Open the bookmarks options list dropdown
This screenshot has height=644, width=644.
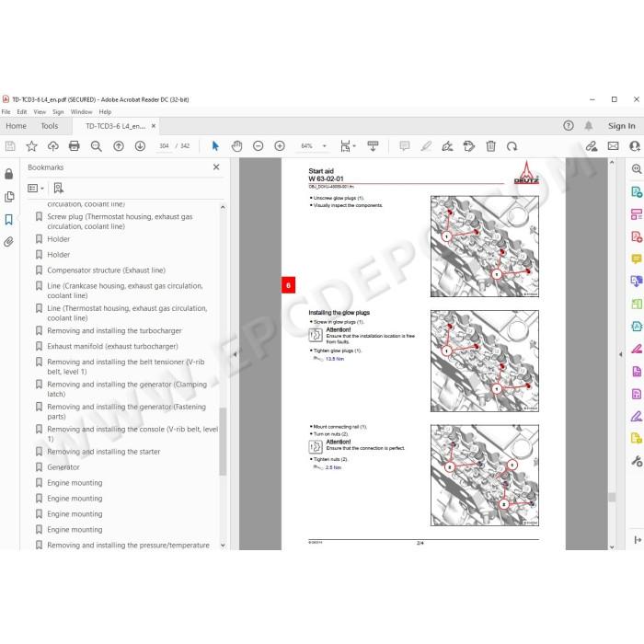tap(36, 188)
